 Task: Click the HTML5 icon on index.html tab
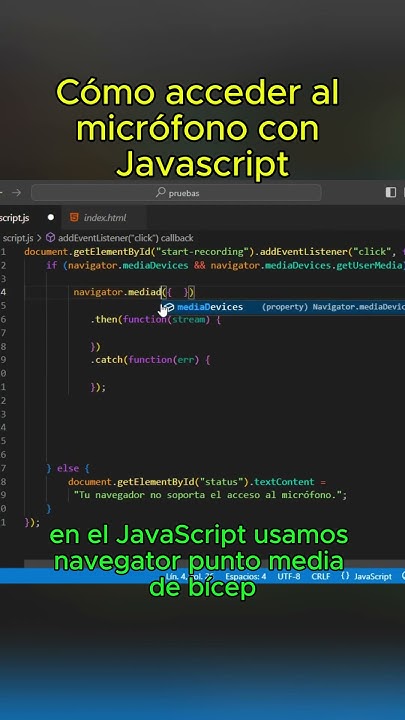[x=74, y=218]
